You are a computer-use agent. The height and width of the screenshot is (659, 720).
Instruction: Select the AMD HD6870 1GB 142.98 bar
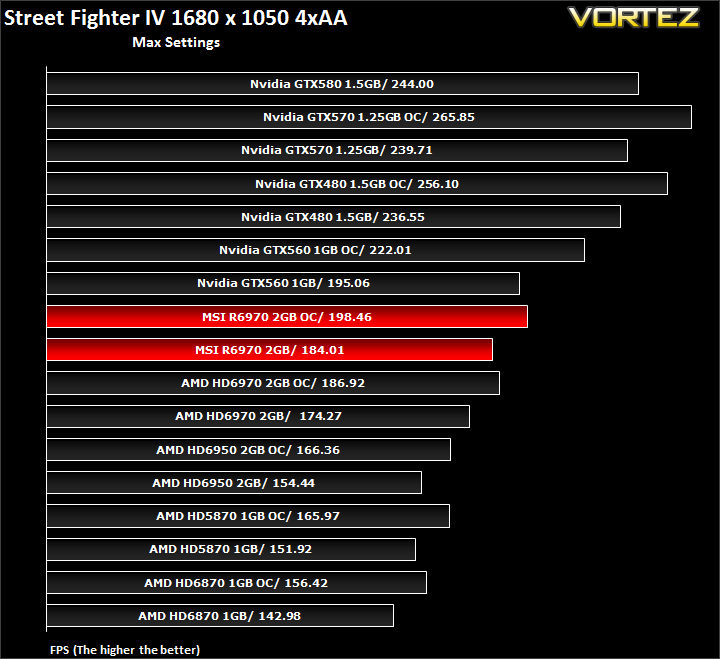click(220, 616)
